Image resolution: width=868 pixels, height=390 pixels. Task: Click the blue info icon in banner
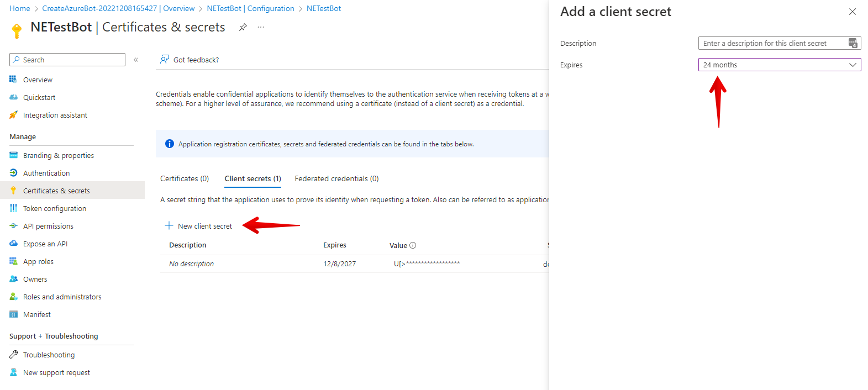[x=170, y=144]
